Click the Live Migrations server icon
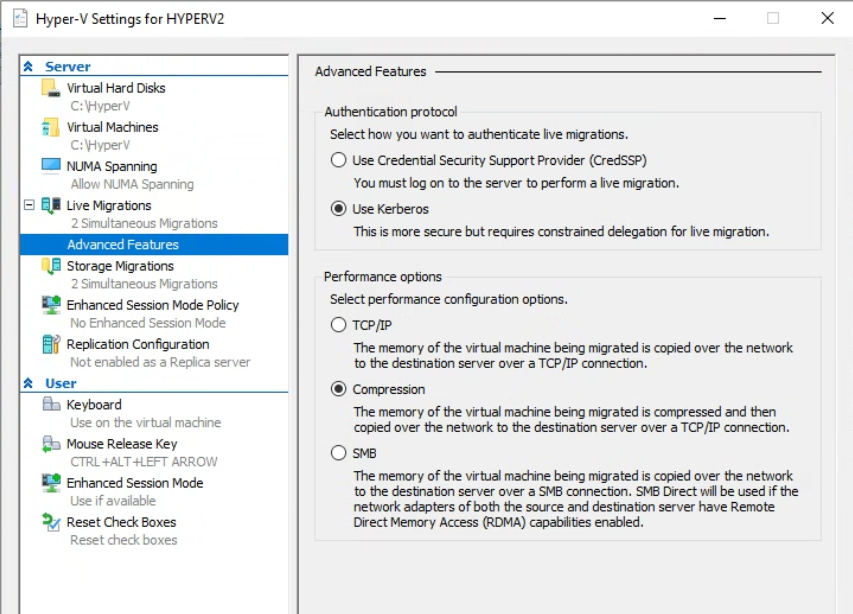 [x=51, y=206]
